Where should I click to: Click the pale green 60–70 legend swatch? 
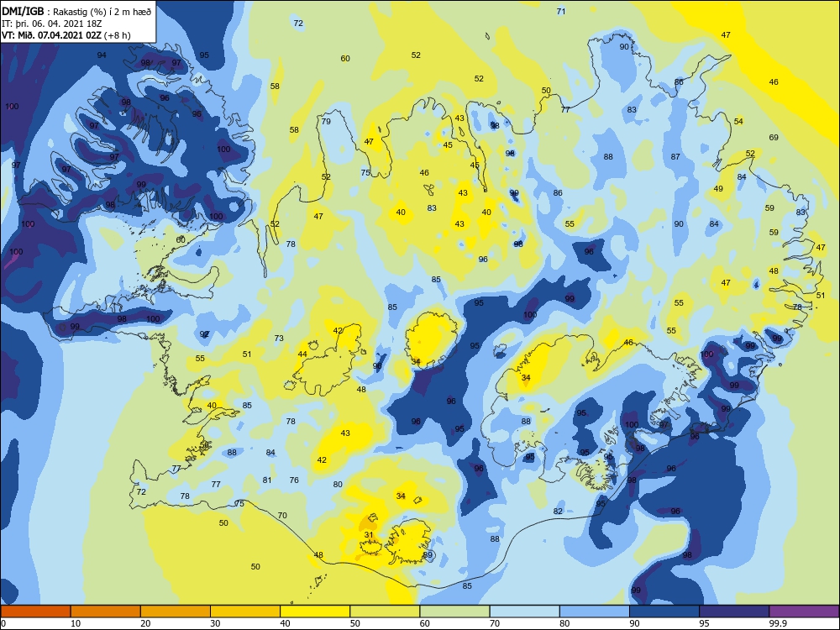(454, 612)
